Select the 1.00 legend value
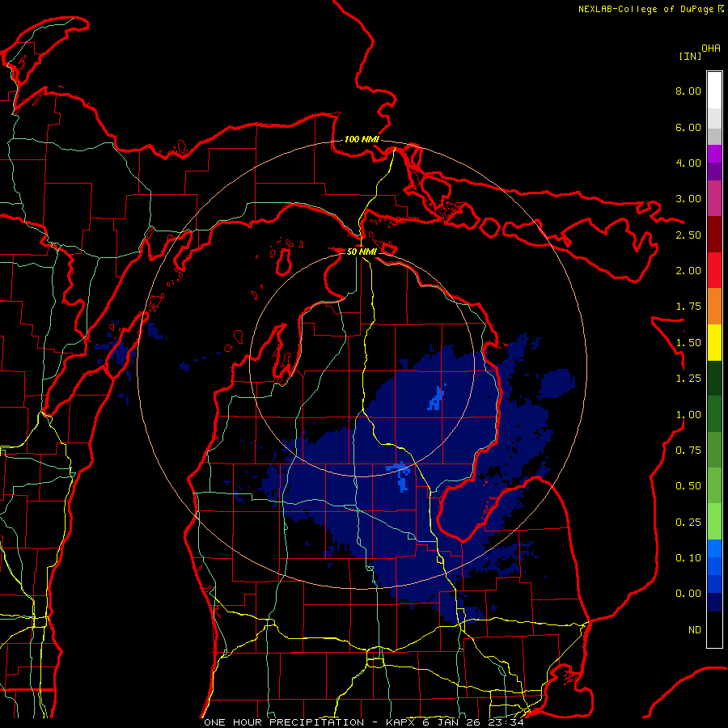This screenshot has width=728, height=728. click(x=688, y=415)
